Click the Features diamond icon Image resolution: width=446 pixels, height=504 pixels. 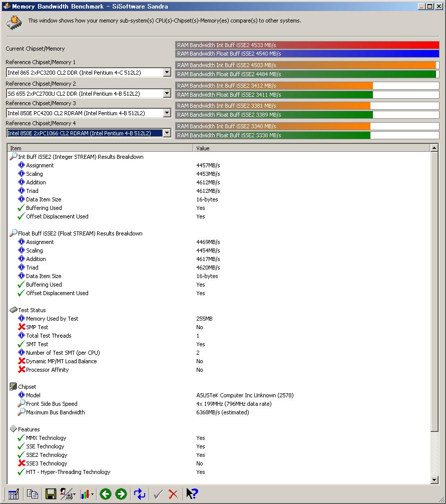pos(13,429)
